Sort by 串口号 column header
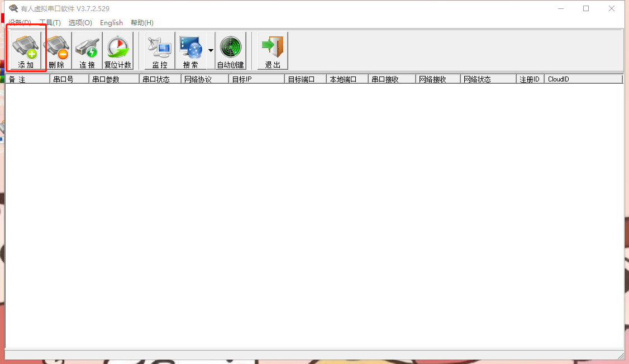This screenshot has width=629, height=364. point(69,79)
